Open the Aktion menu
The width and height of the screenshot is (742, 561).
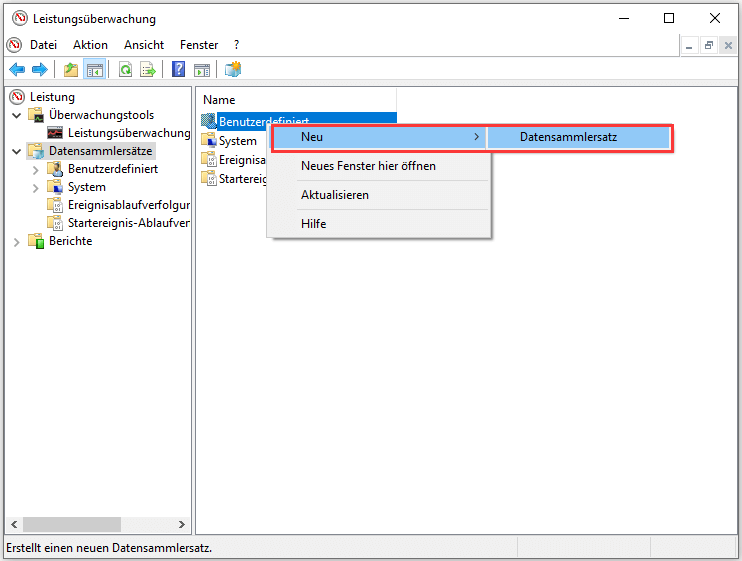pyautogui.click(x=90, y=45)
